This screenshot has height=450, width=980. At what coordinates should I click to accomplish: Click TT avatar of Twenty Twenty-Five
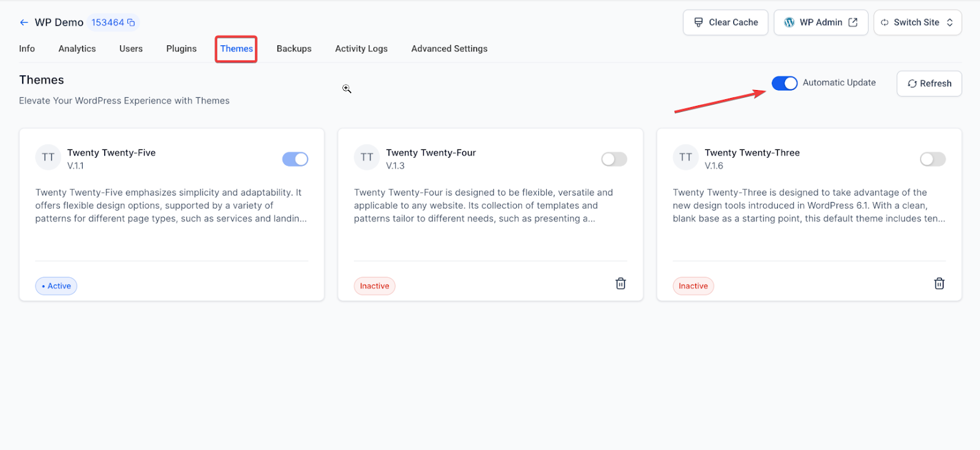pos(48,157)
